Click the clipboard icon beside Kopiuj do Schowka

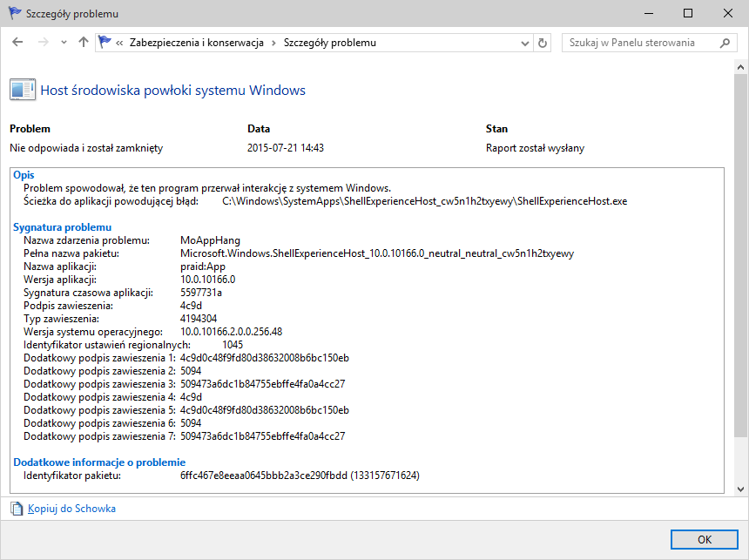(17, 509)
